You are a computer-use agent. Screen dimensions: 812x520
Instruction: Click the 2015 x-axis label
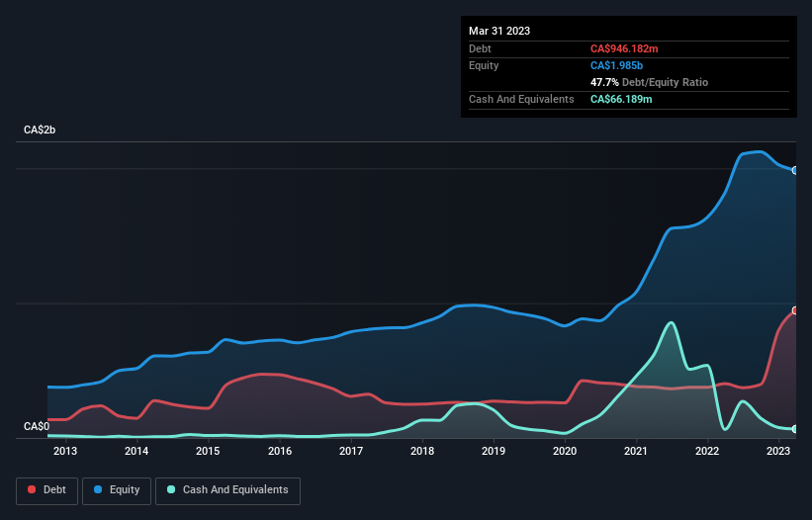(x=208, y=451)
